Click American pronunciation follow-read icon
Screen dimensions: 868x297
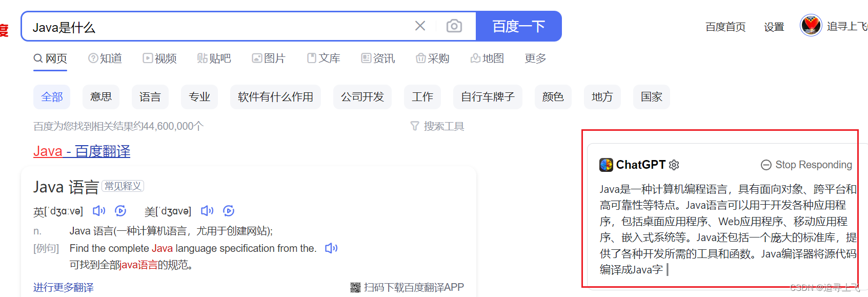(229, 211)
